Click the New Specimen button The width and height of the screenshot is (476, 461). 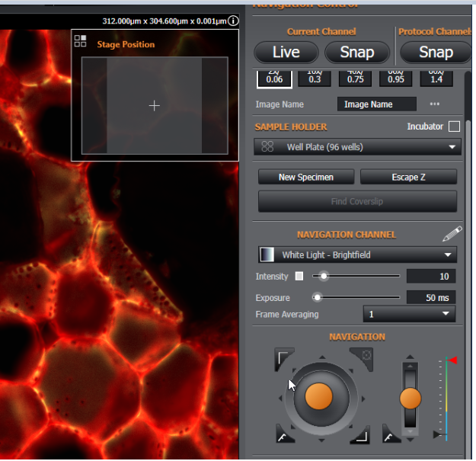[x=305, y=178]
